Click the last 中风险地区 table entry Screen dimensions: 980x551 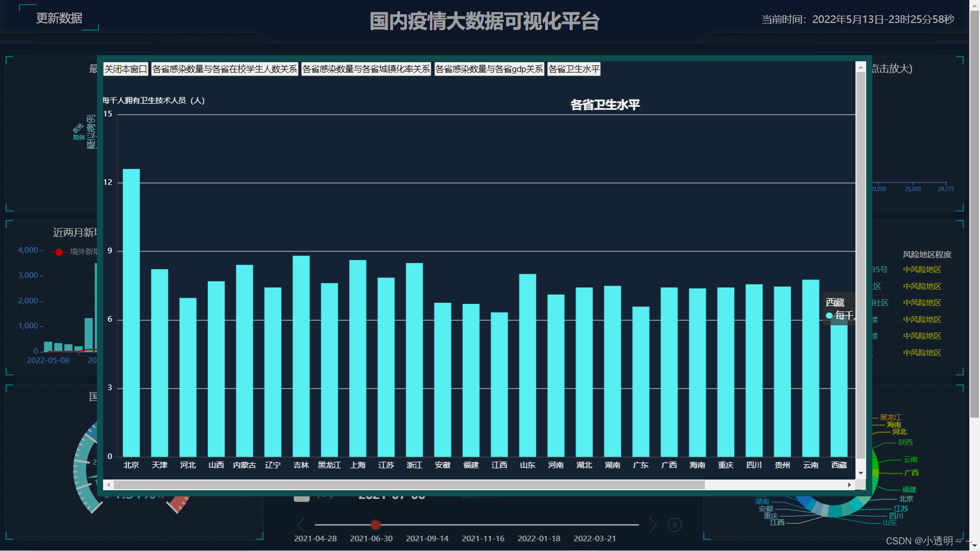pyautogui.click(x=922, y=353)
